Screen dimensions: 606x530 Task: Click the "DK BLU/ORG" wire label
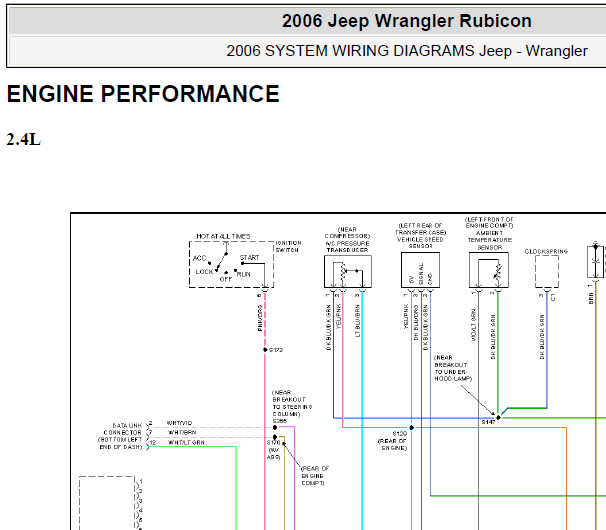tap(416, 322)
